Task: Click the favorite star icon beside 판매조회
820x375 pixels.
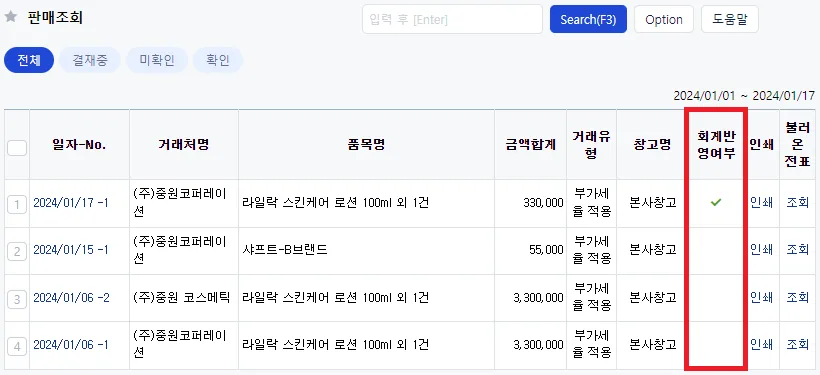Action: [x=10, y=17]
